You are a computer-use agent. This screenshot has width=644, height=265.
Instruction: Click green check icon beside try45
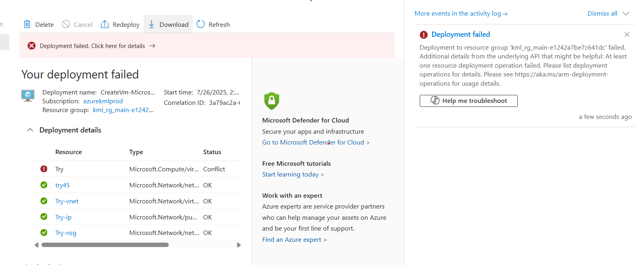point(44,185)
